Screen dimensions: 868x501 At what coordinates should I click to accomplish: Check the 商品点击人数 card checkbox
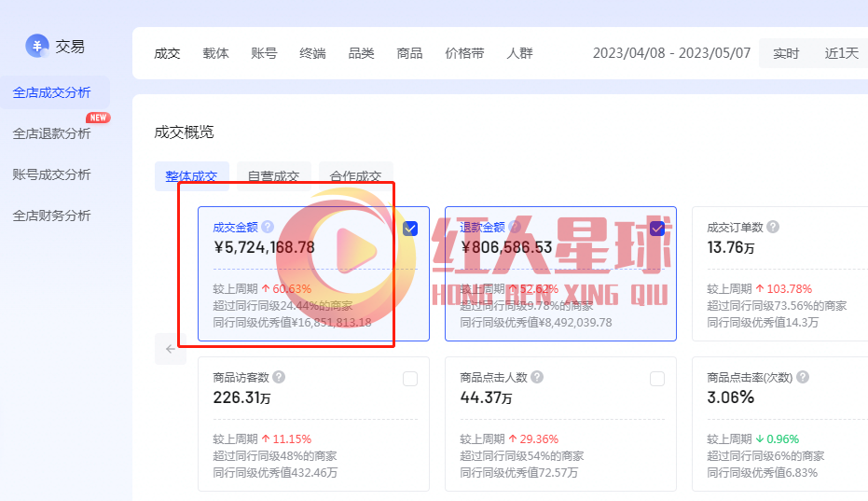point(657,379)
